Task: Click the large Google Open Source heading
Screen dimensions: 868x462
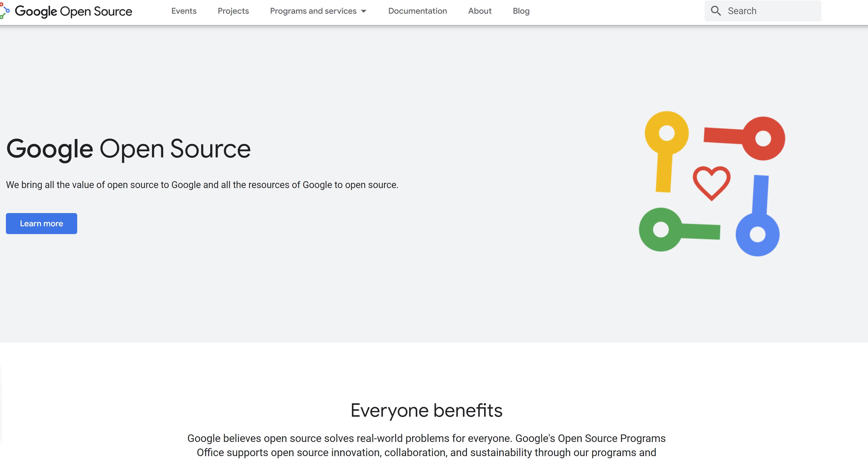Action: [x=128, y=149]
